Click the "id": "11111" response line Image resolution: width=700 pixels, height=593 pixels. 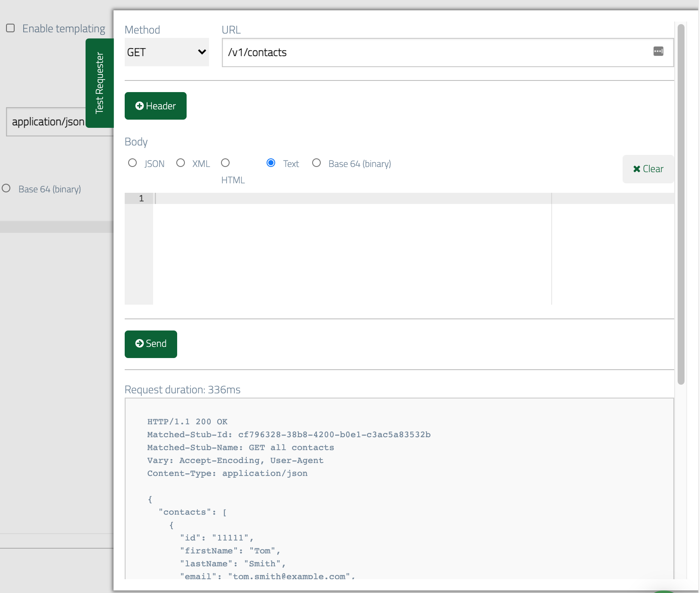[217, 538]
